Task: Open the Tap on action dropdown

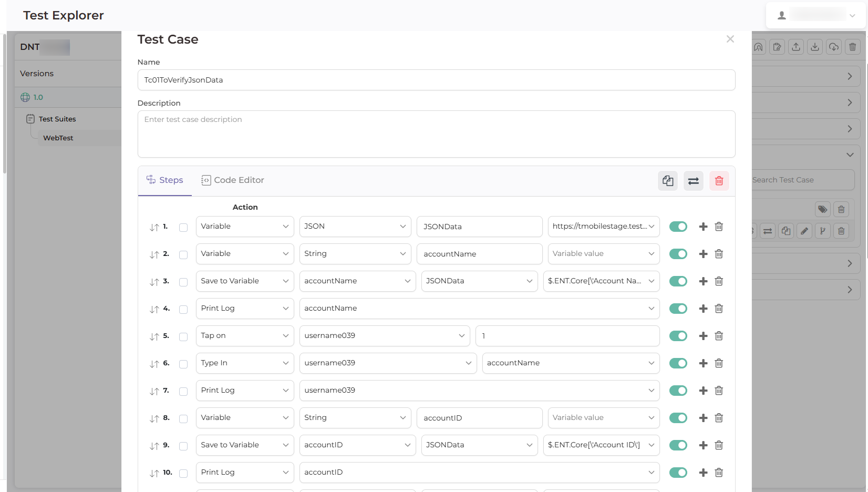Action: tap(244, 336)
